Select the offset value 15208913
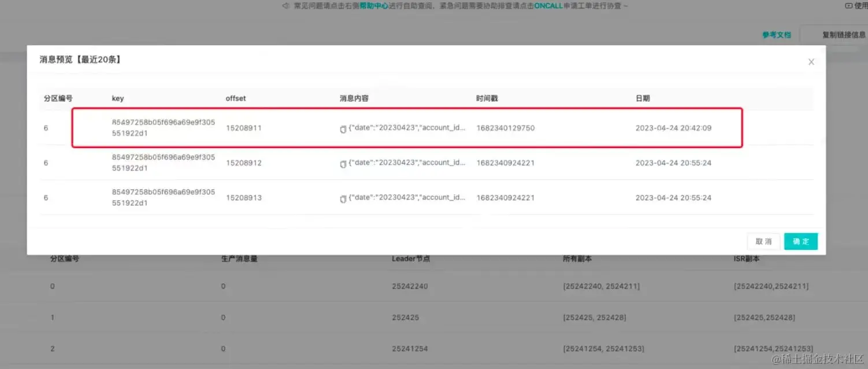Image resolution: width=868 pixels, height=369 pixels. (243, 198)
